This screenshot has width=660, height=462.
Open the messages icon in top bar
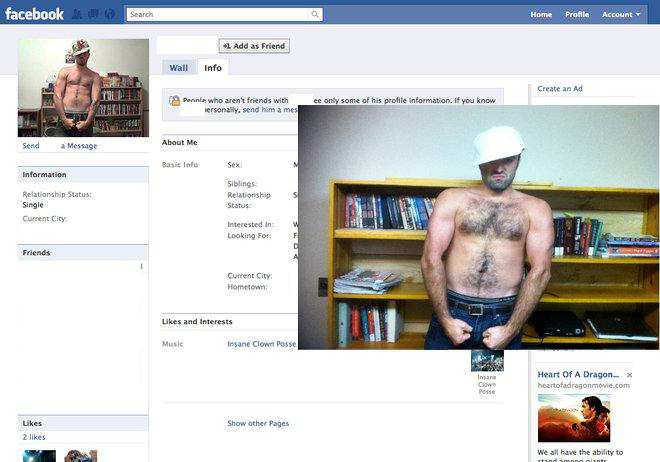tap(92, 14)
